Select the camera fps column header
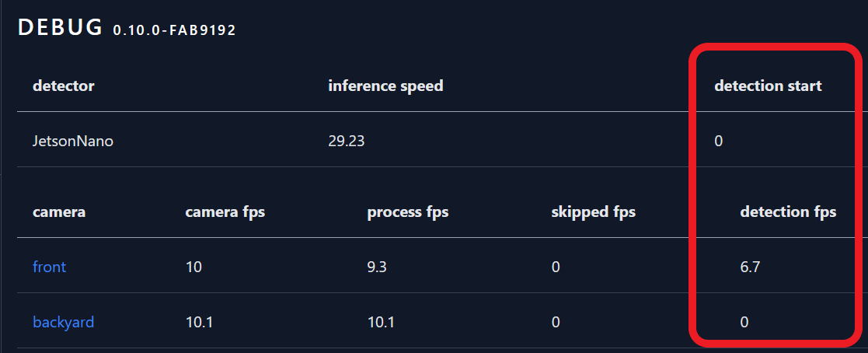This screenshot has width=868, height=353. coord(225,211)
